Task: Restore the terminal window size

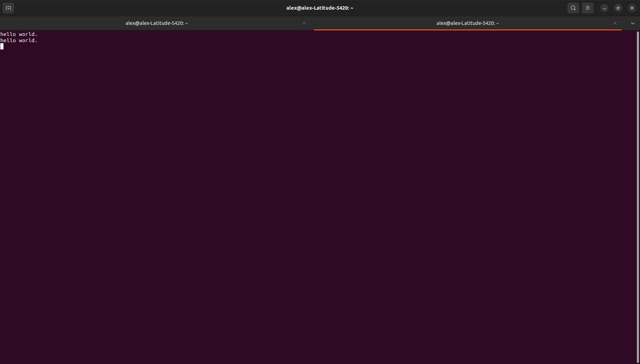Action: click(x=618, y=8)
